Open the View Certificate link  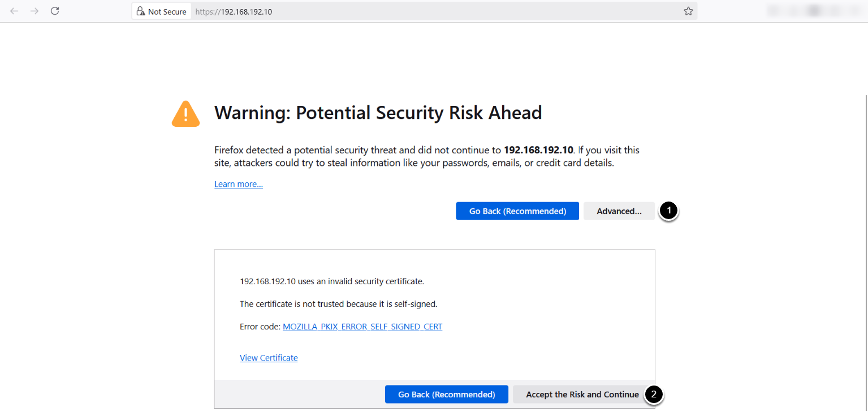coord(269,358)
